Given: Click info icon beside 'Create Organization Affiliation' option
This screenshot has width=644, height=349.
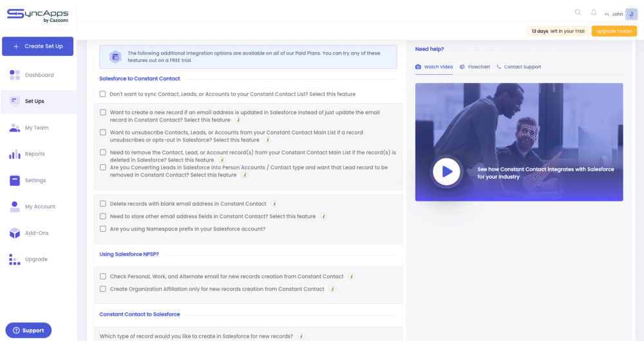Looking at the screenshot, I should (x=332, y=289).
